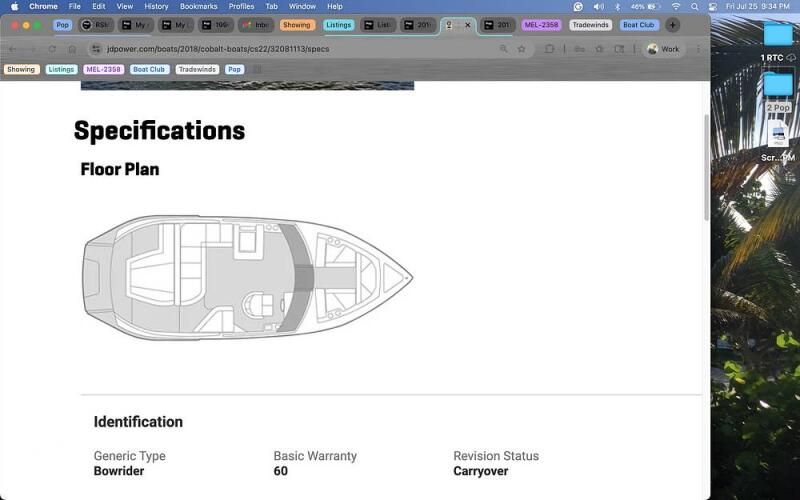
Task: Open the Work profile button
Action: (x=663, y=49)
